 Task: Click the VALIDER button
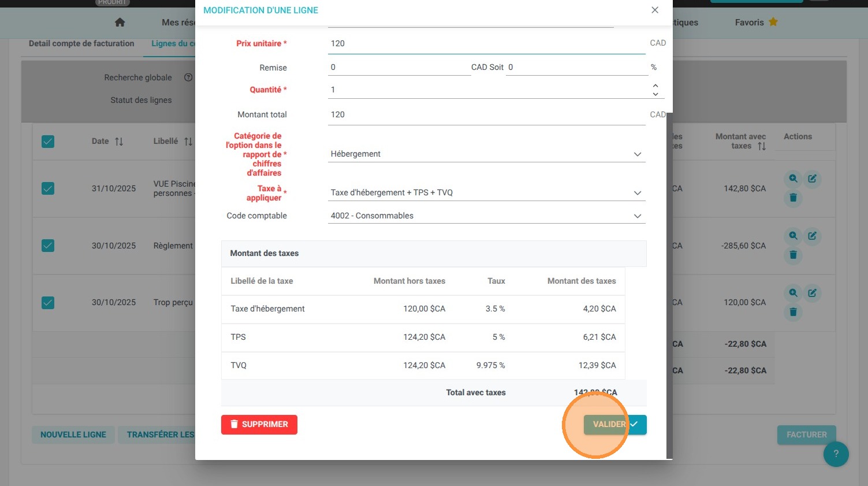(615, 425)
